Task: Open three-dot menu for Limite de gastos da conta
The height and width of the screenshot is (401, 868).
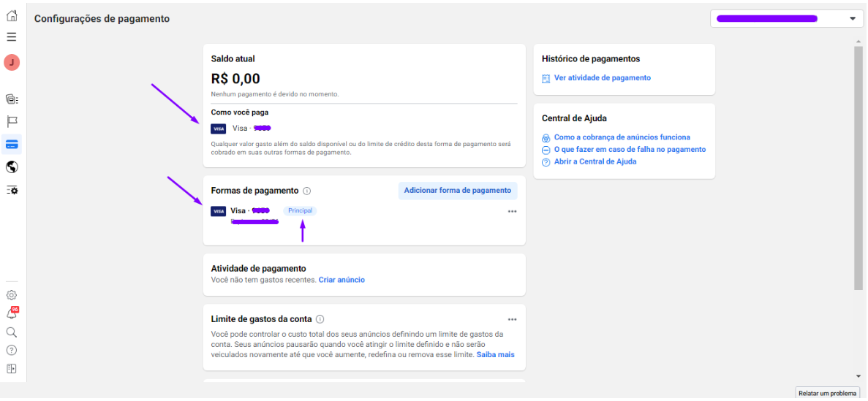Action: click(x=512, y=319)
